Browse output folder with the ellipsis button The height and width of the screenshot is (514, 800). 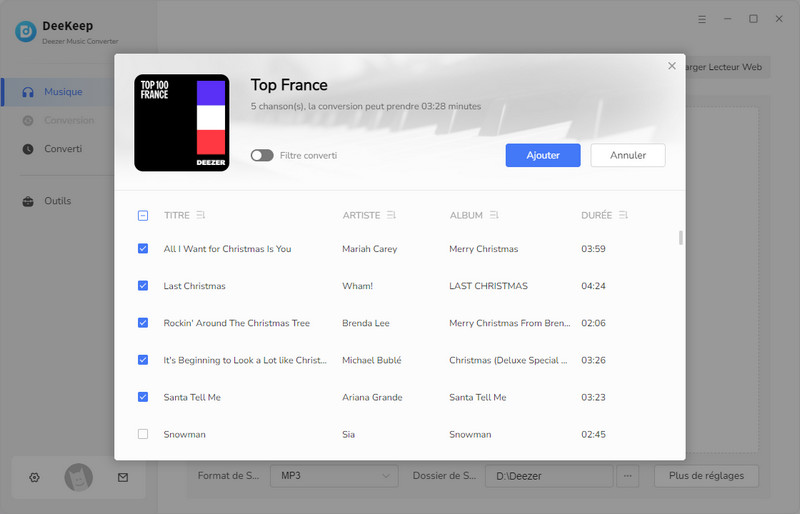pos(628,476)
